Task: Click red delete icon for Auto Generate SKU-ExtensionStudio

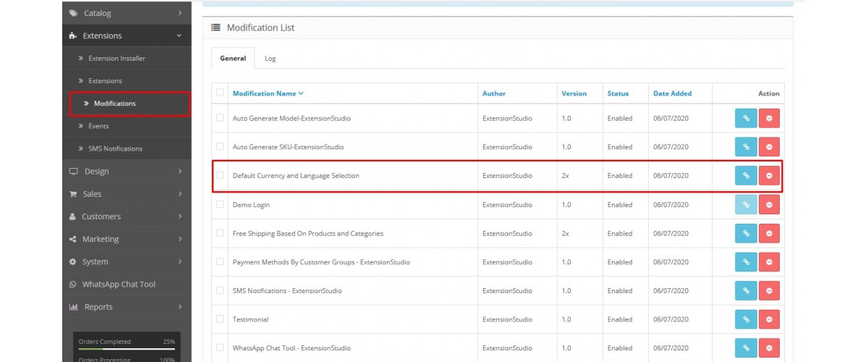Action: (769, 147)
